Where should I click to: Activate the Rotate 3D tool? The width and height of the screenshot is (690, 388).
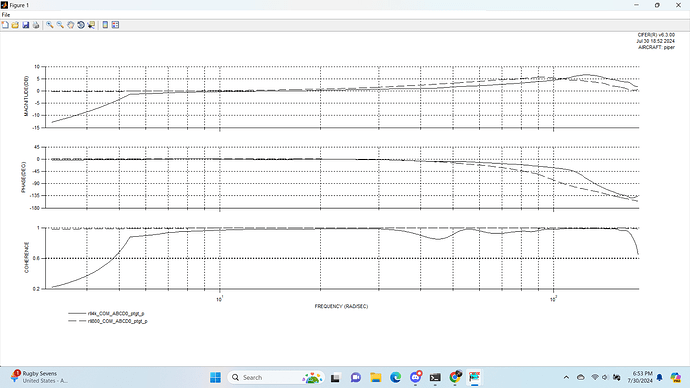(81, 25)
